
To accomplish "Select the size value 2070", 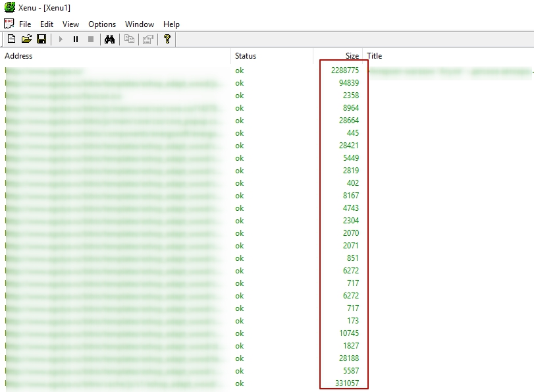I will click(351, 233).
